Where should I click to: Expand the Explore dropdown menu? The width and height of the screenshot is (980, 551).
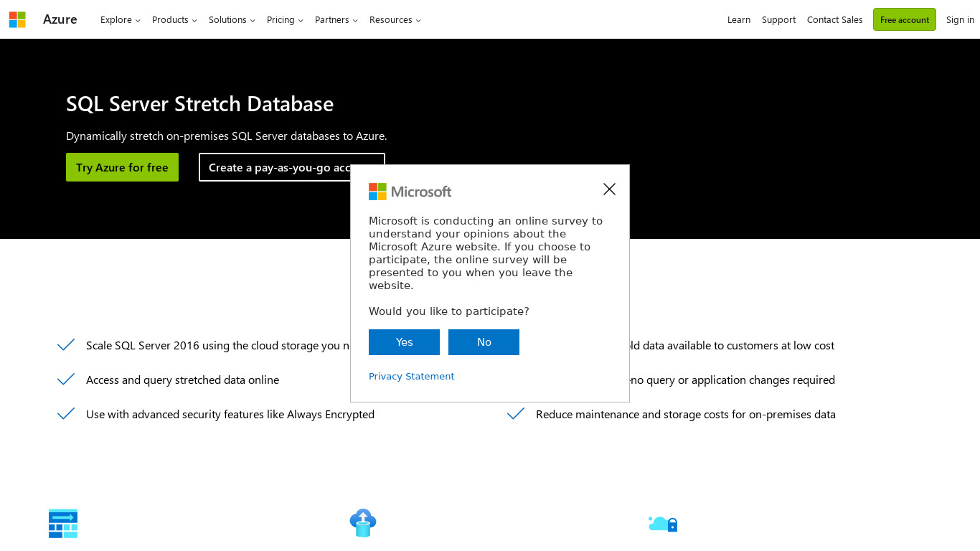click(x=120, y=20)
